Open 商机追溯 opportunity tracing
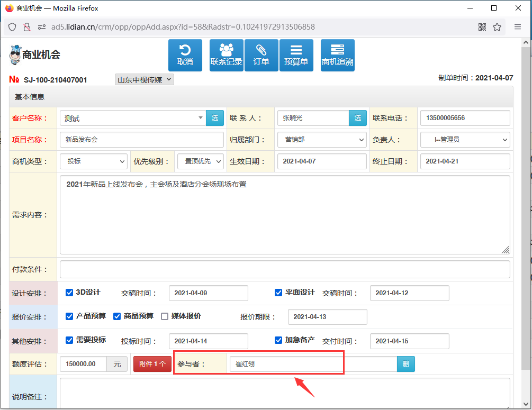Screen dimensions: 532x410 [x=338, y=55]
